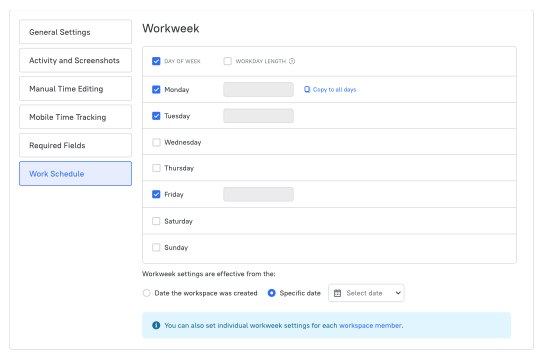Select Specific date radio option
The width and height of the screenshot is (544, 362).
[272, 293]
